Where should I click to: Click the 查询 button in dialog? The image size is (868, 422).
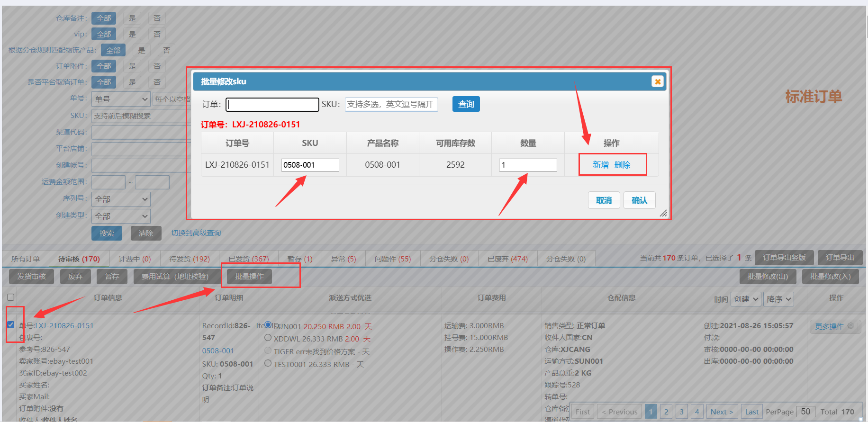tap(466, 104)
